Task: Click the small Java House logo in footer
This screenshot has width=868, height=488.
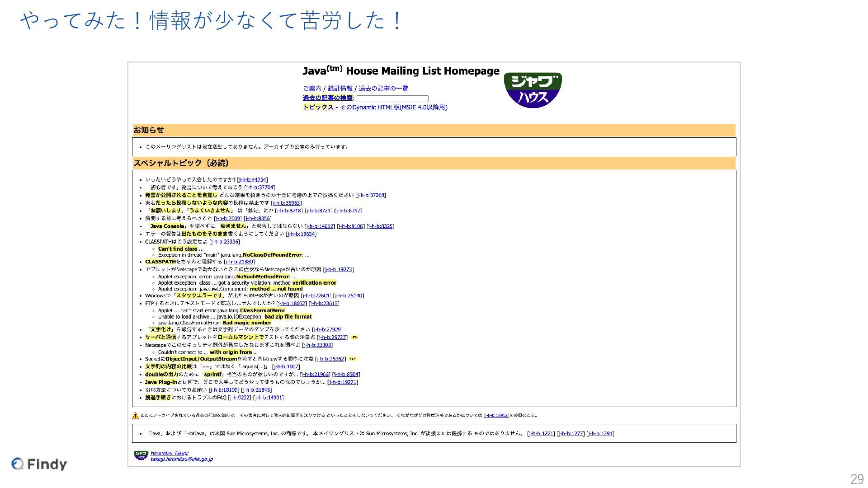Action: coord(141,455)
